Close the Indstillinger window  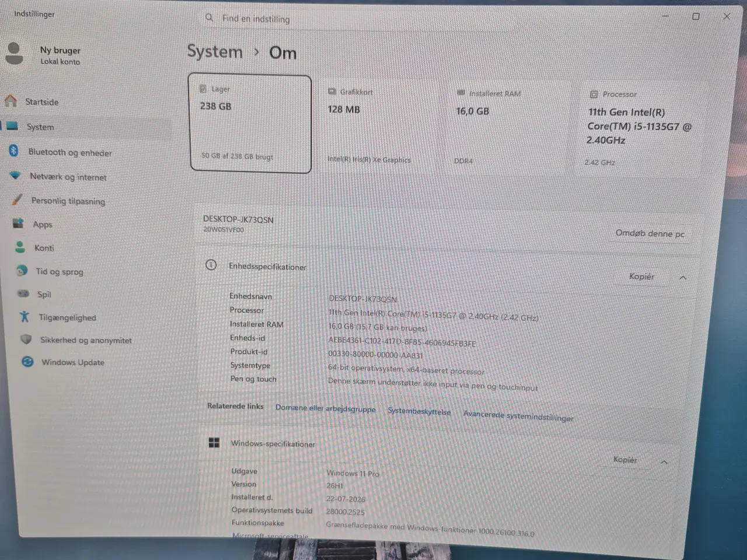[x=727, y=16]
